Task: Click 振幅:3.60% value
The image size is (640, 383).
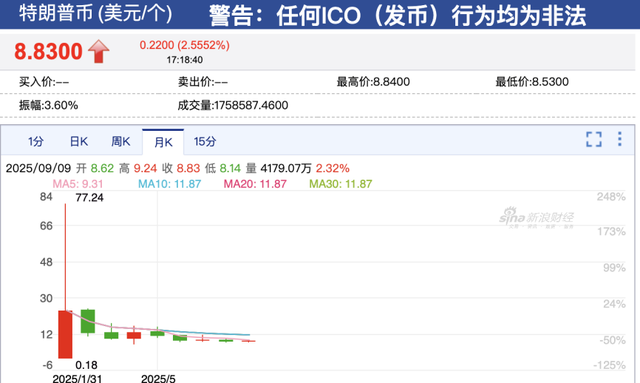Action: pyautogui.click(x=49, y=105)
